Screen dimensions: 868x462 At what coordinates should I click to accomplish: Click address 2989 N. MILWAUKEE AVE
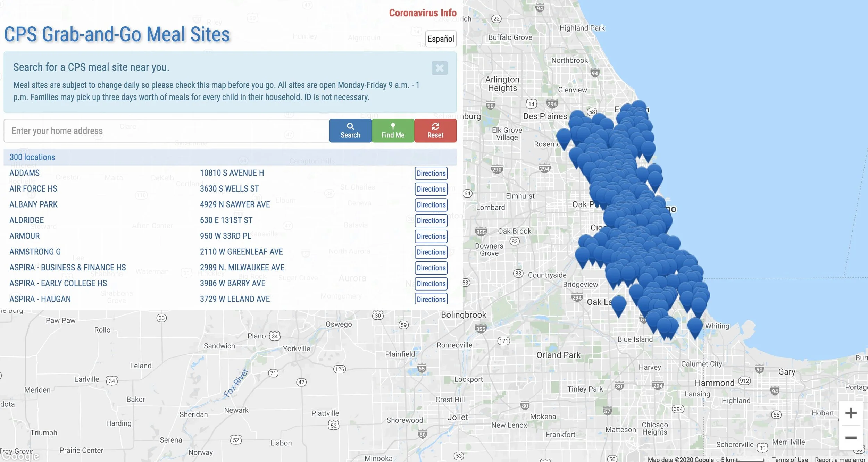(x=242, y=268)
